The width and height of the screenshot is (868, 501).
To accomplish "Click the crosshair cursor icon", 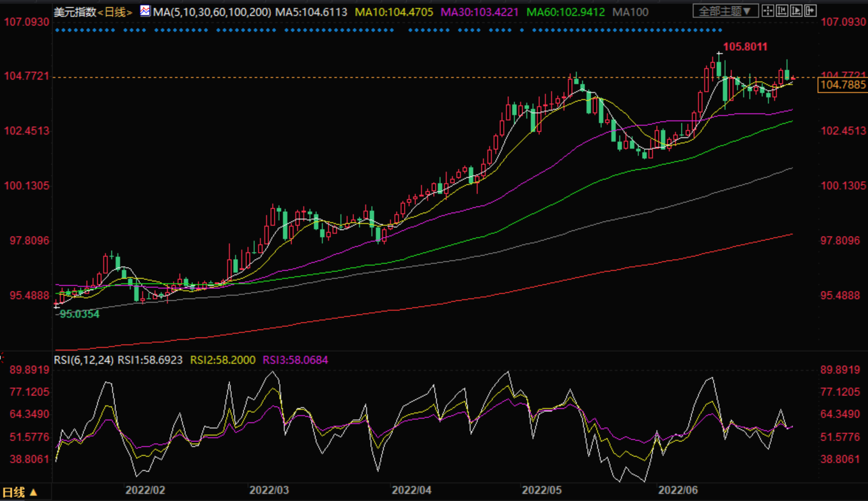I will pos(768,11).
